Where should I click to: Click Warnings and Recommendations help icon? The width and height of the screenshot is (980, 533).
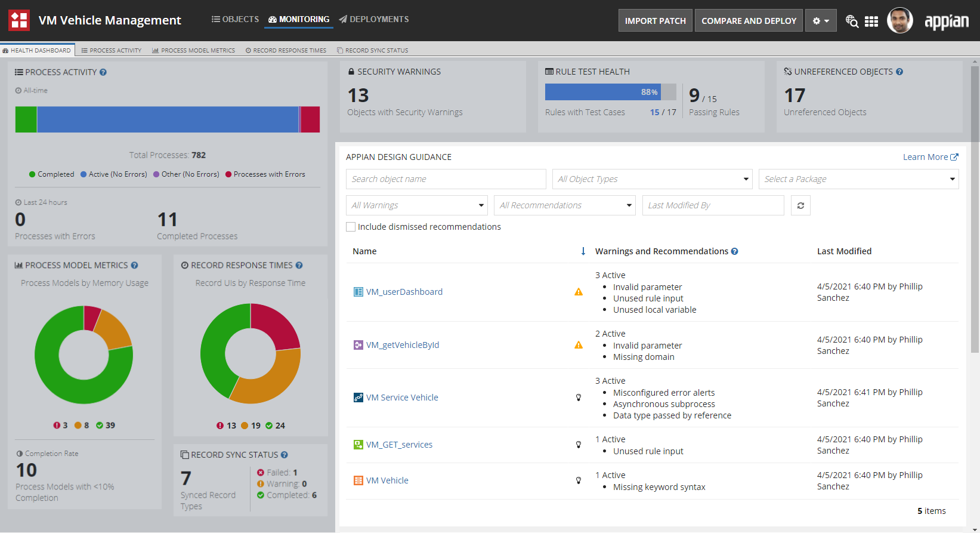click(x=734, y=251)
